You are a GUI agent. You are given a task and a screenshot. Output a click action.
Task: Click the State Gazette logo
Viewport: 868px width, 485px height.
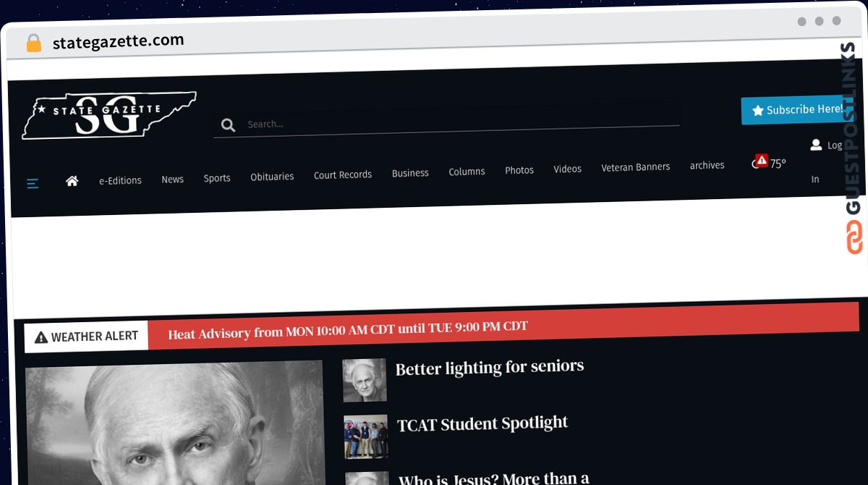tap(109, 116)
